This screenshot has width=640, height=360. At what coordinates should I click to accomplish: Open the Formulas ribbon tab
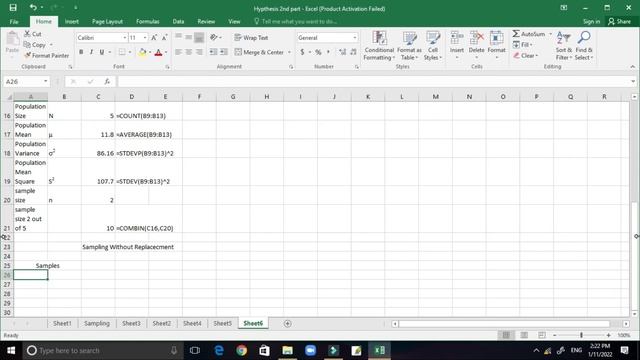click(148, 22)
